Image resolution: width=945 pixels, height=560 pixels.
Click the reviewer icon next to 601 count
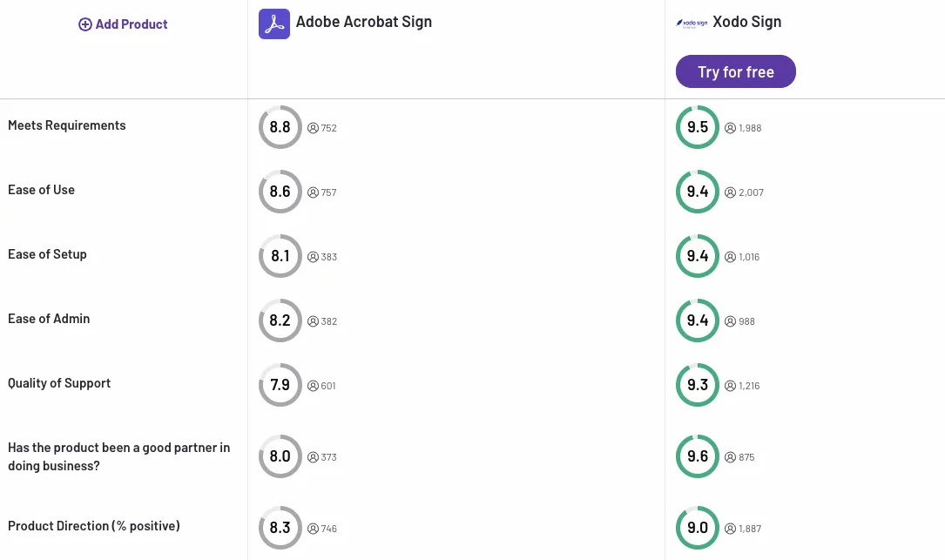pos(313,386)
